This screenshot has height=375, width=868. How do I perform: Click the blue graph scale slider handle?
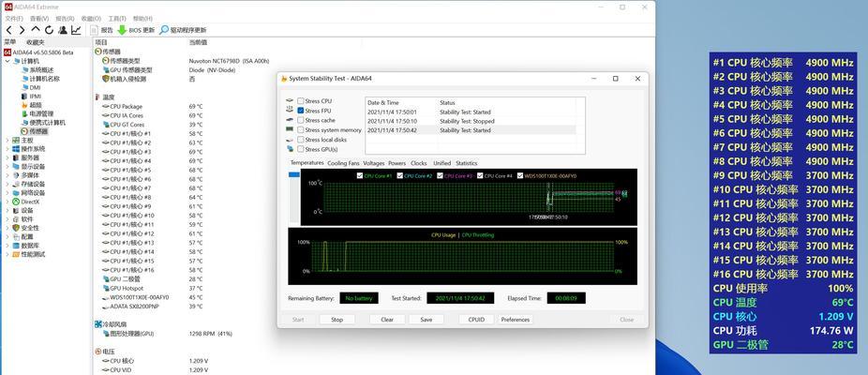coord(294,174)
